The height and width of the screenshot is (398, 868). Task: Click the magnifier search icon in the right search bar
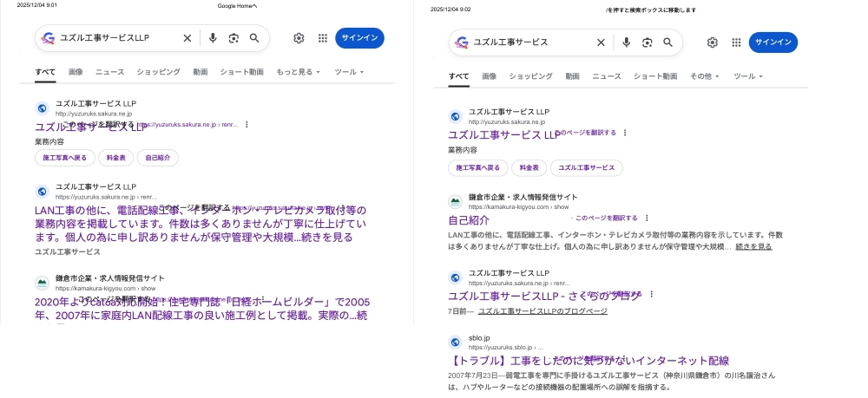(x=668, y=42)
